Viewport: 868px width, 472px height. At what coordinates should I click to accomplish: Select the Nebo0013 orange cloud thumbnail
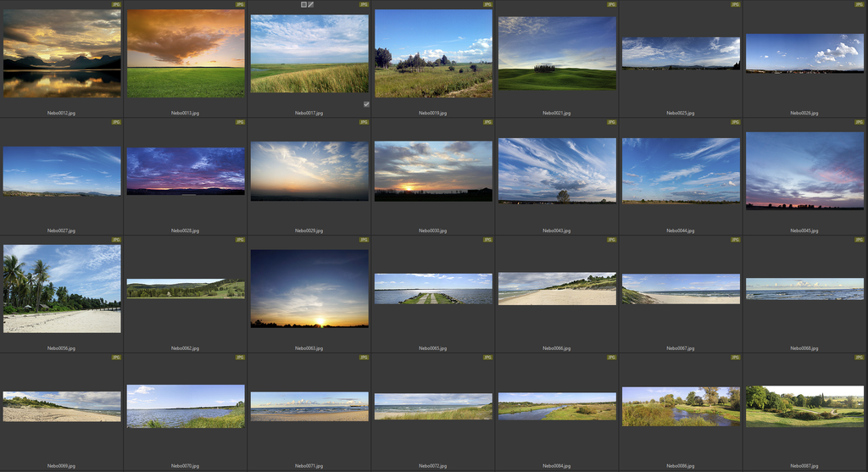[x=186, y=53]
